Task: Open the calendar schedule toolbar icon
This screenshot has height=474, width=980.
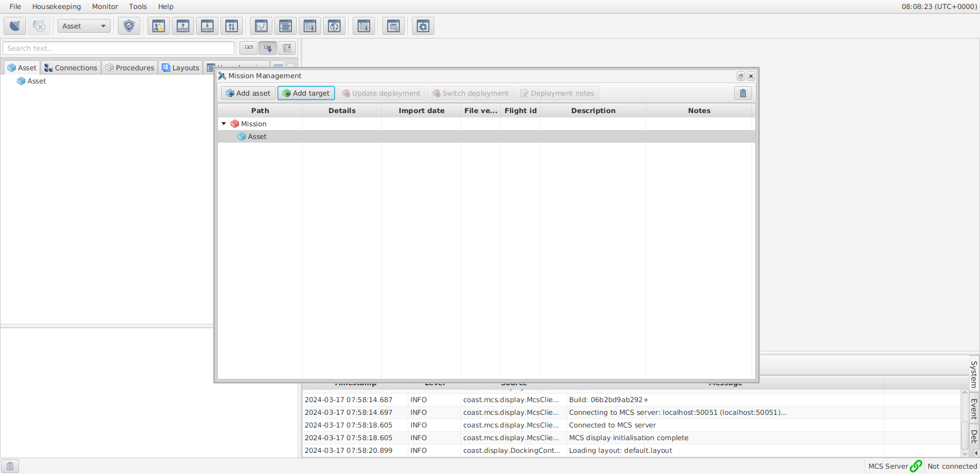Action: pyautogui.click(x=393, y=26)
